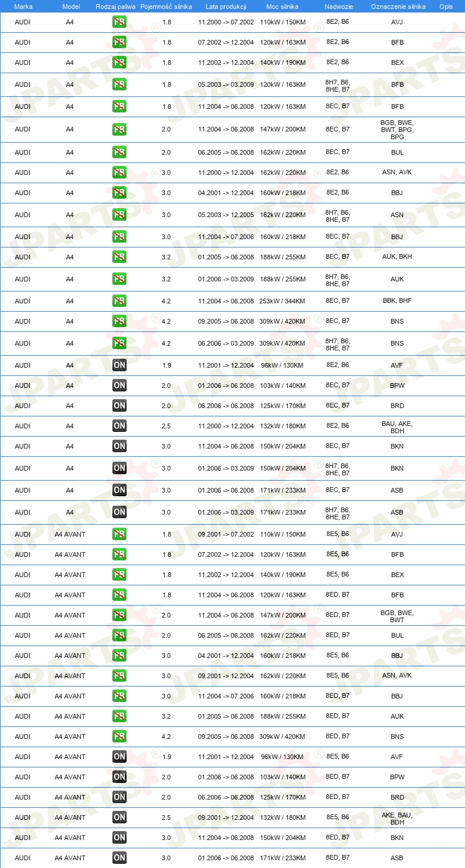Click engine code cell 'BBK, BHF'
The width and height of the screenshot is (465, 868).
pos(397,301)
